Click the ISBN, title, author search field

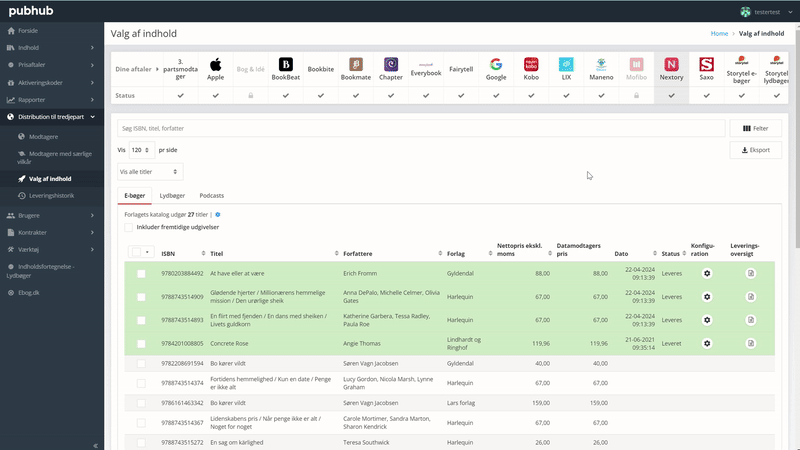[x=420, y=129]
